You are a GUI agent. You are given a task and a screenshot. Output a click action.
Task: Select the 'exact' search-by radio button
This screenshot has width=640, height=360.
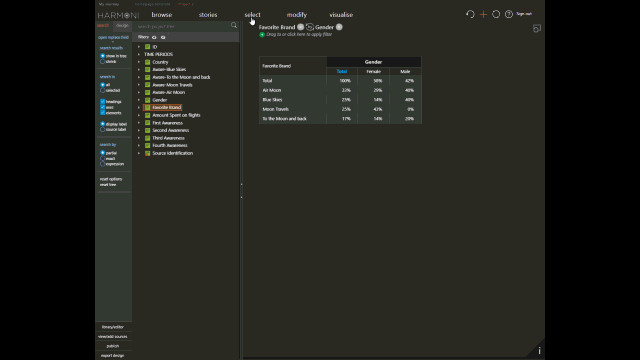tap(102, 158)
